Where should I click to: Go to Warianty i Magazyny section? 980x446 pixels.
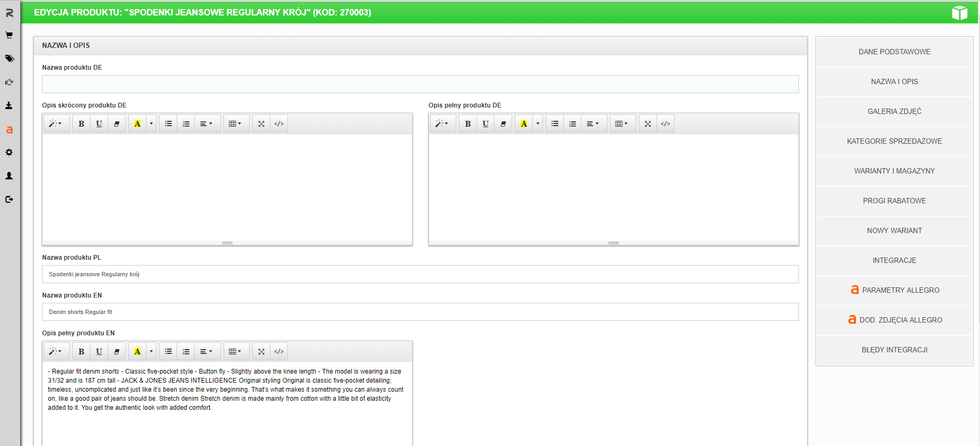tap(894, 171)
